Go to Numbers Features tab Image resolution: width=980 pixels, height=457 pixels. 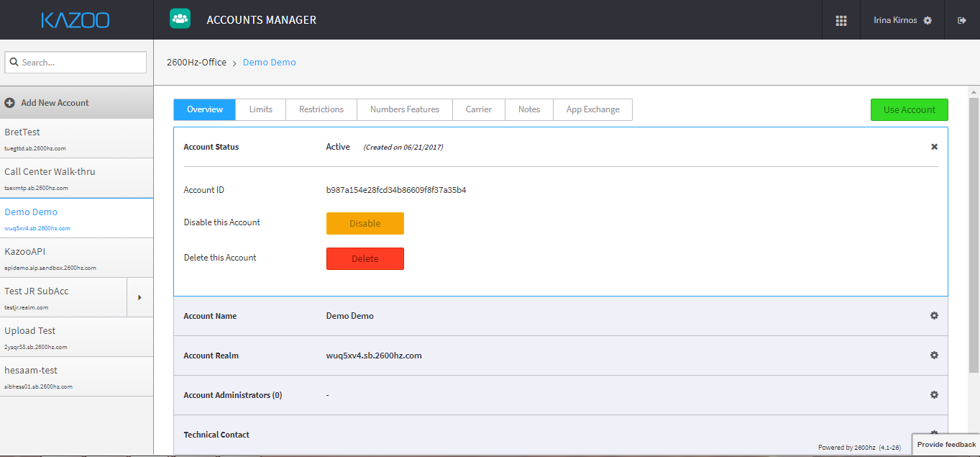coord(405,109)
